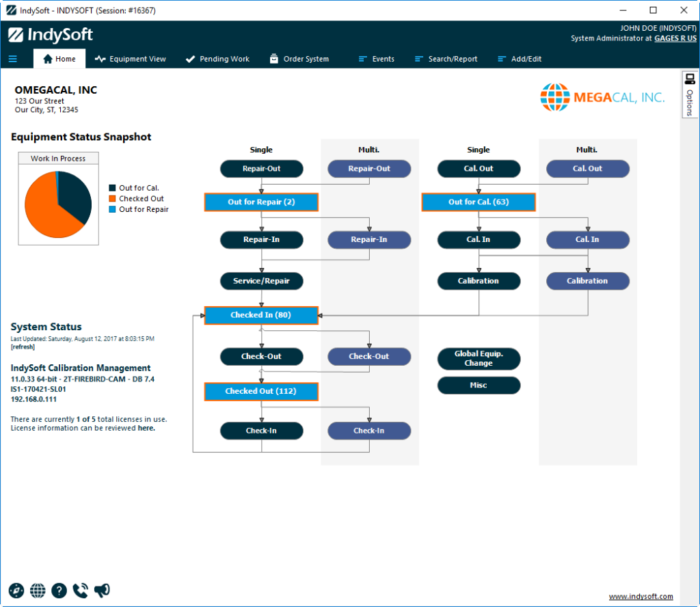
Task: Open the navigation hamburger menu
Action: 14,59
